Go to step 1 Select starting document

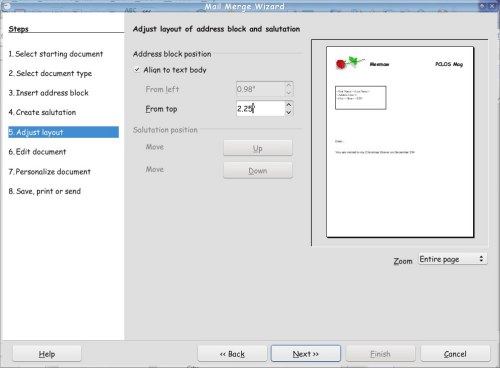pos(56,54)
